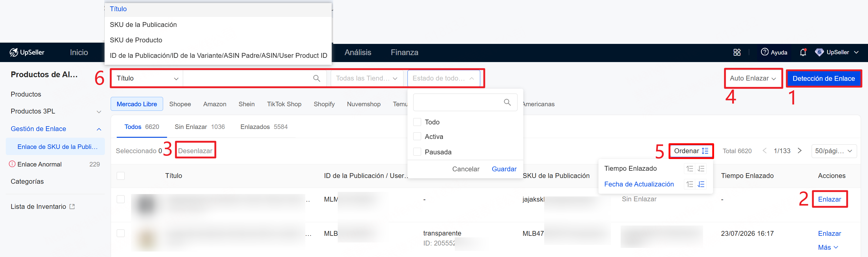Select the Shein marketplace tab

(x=246, y=104)
